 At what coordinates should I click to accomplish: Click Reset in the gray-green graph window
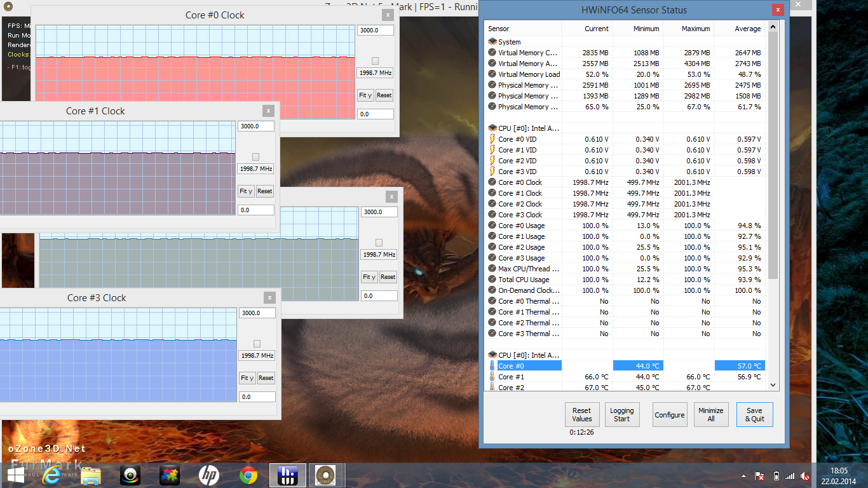click(388, 277)
